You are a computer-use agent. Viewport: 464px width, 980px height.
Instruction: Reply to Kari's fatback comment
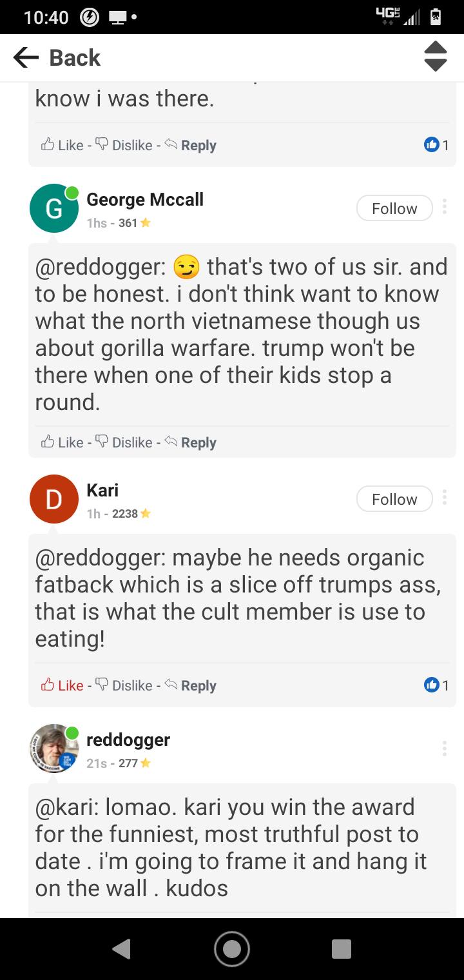(x=191, y=685)
